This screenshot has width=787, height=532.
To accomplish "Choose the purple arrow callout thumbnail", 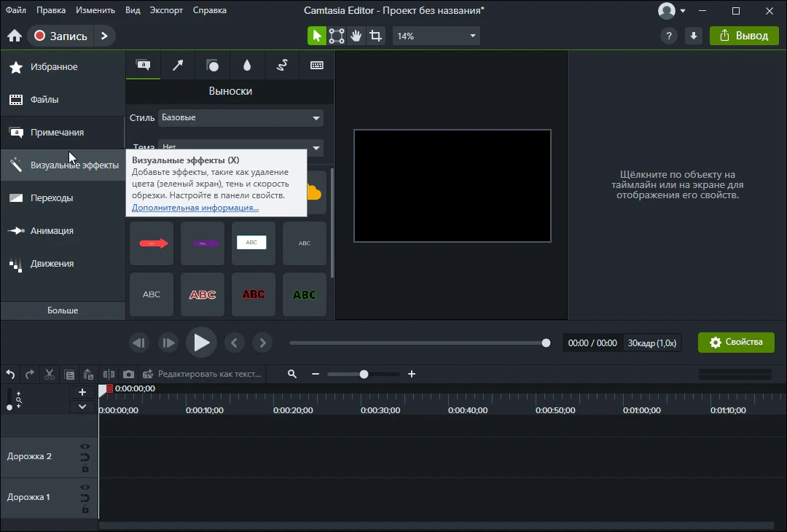I will 203,243.
